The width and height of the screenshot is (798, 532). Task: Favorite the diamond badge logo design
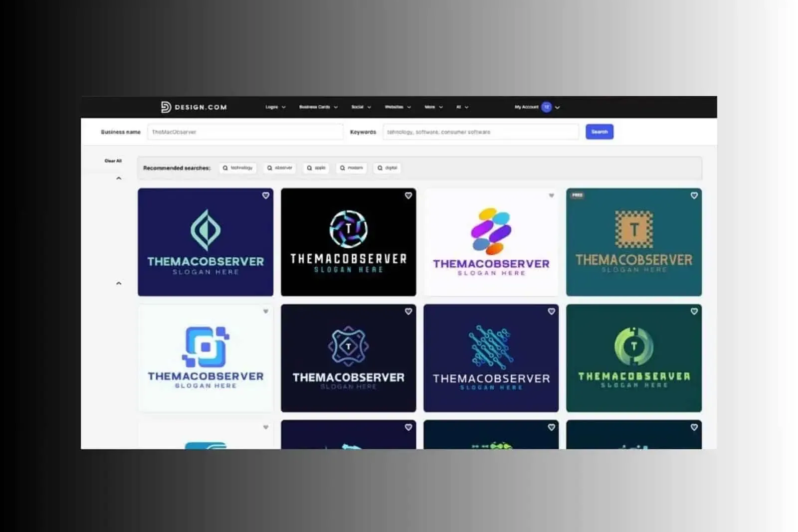(408, 311)
